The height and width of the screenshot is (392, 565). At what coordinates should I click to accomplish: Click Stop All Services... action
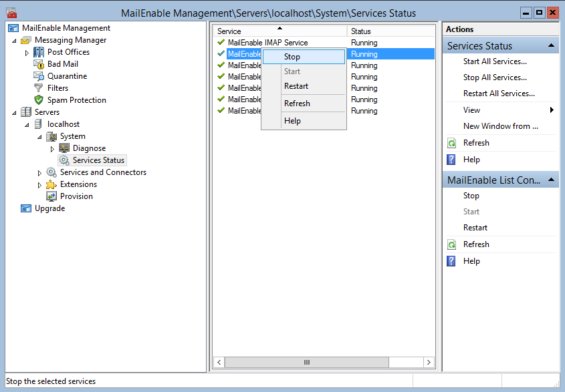point(495,77)
